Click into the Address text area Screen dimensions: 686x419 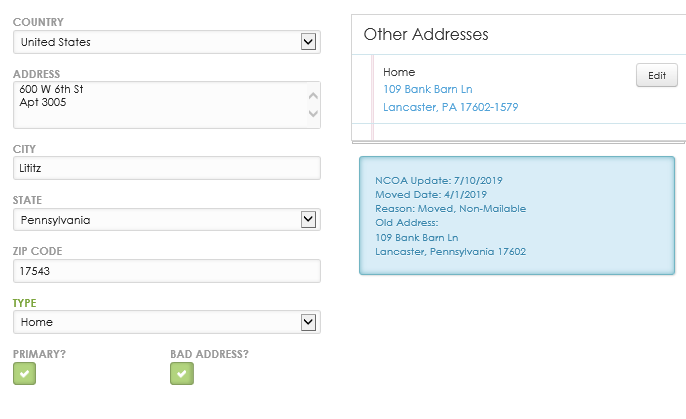click(x=160, y=104)
